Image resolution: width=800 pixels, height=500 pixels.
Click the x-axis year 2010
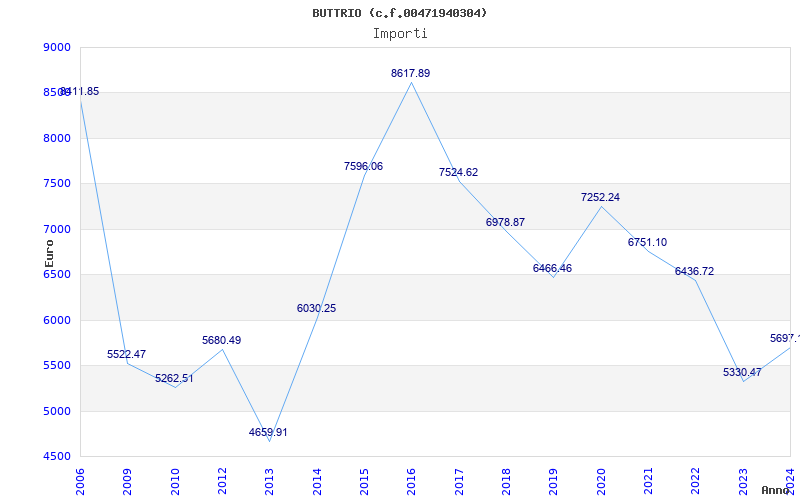175,481
